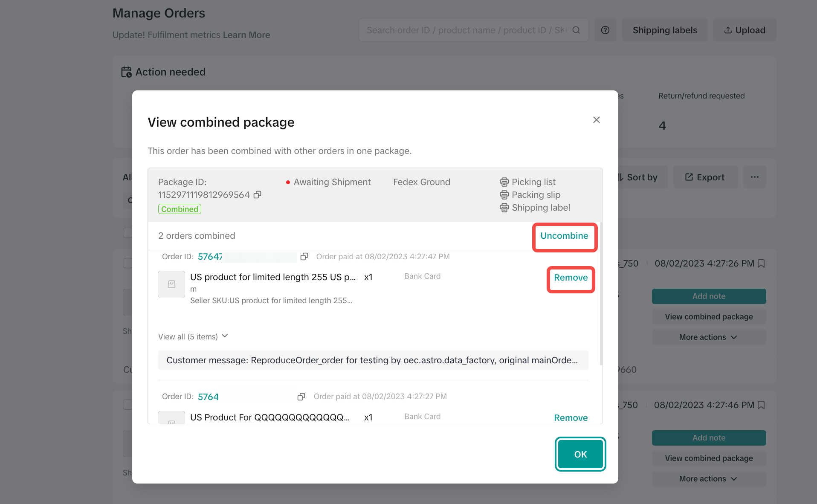Remove the first order from package
The image size is (817, 504).
click(x=571, y=278)
